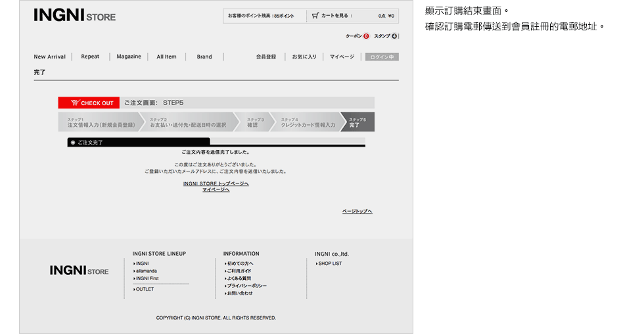Open the New Arrival menu

(50, 57)
